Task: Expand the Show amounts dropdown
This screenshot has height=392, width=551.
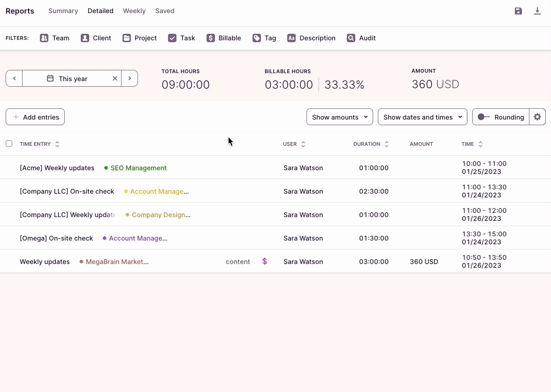Action: coord(339,117)
